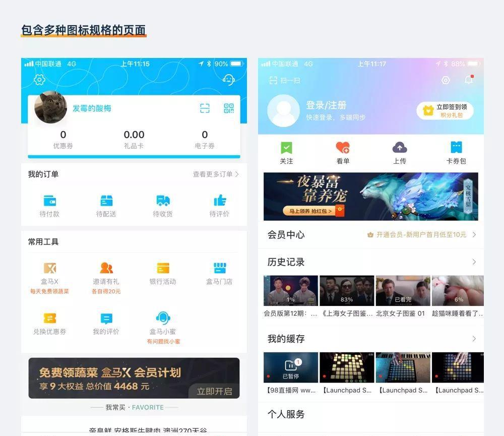Viewport: 504px width, 436px height.
Task: Expand 历史记录 with its chevron arrow
Action: 474,262
